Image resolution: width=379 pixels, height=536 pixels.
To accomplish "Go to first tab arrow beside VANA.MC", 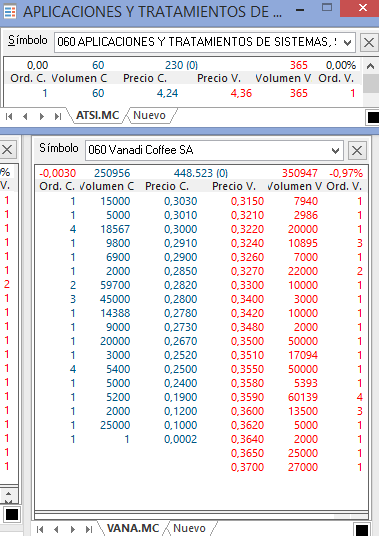I will point(40,530).
